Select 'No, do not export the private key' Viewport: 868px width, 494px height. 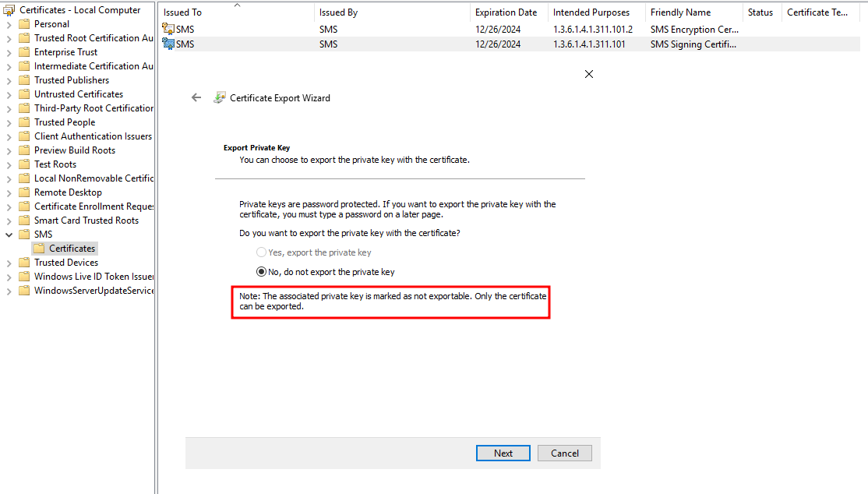click(x=261, y=272)
